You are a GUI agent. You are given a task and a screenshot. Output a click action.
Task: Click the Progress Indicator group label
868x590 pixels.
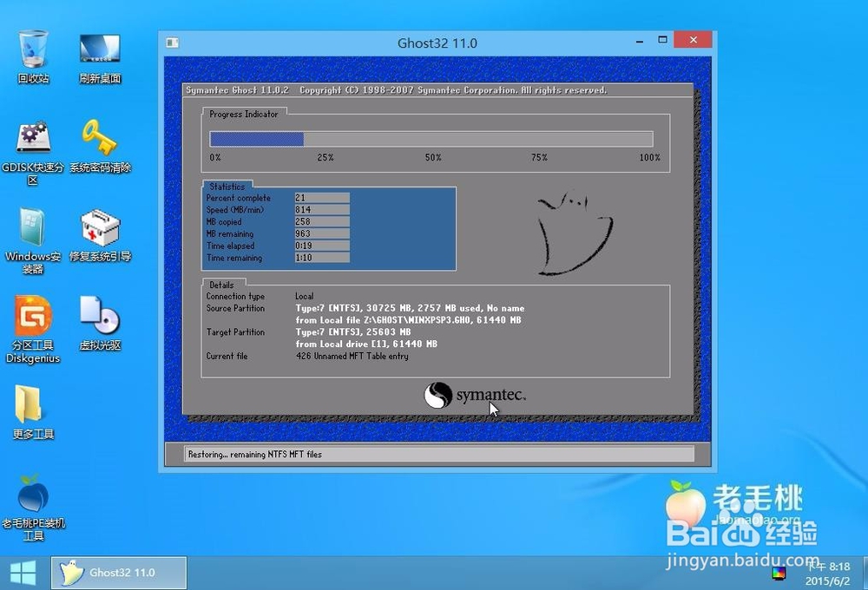pos(244,114)
